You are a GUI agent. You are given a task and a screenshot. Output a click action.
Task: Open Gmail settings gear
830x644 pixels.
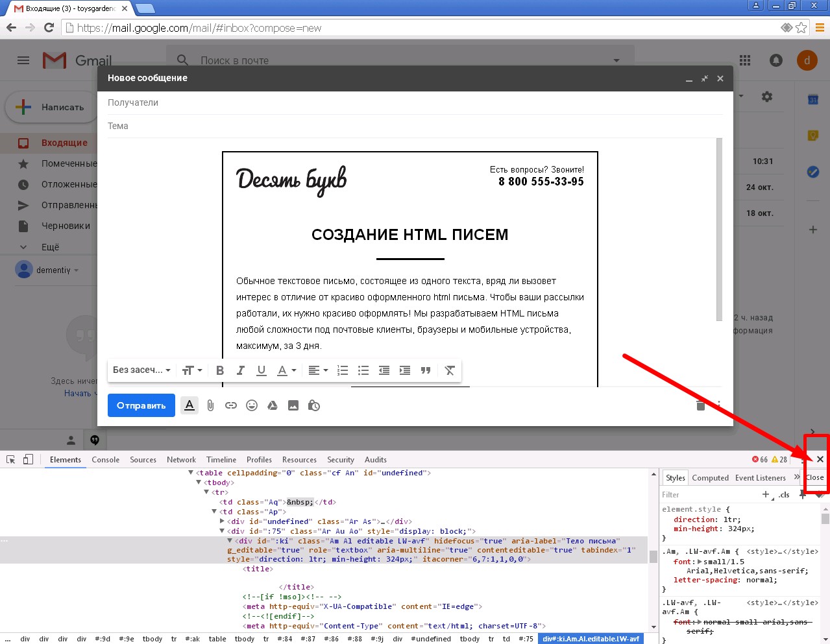(x=767, y=97)
